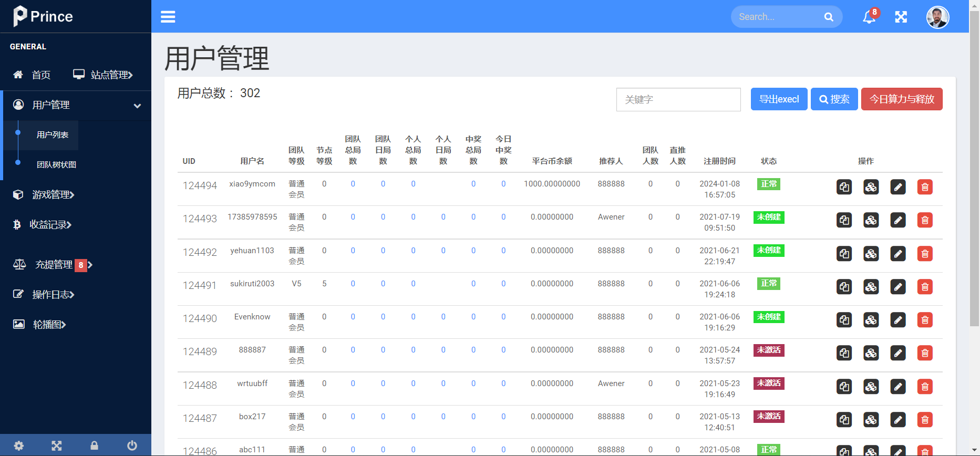The height and width of the screenshot is (456, 980).
Task: Click 未激活 status badge for 888887
Action: [x=769, y=350]
